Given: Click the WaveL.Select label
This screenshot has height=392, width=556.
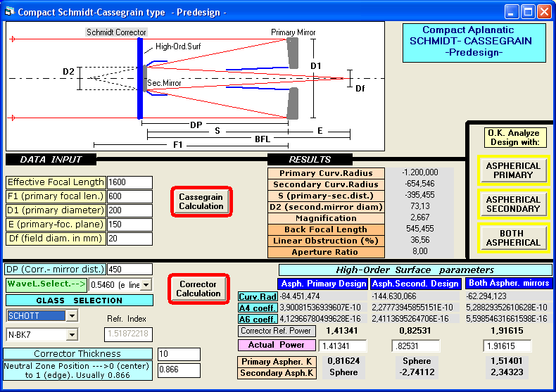Looking at the screenshot, I should [x=46, y=284].
